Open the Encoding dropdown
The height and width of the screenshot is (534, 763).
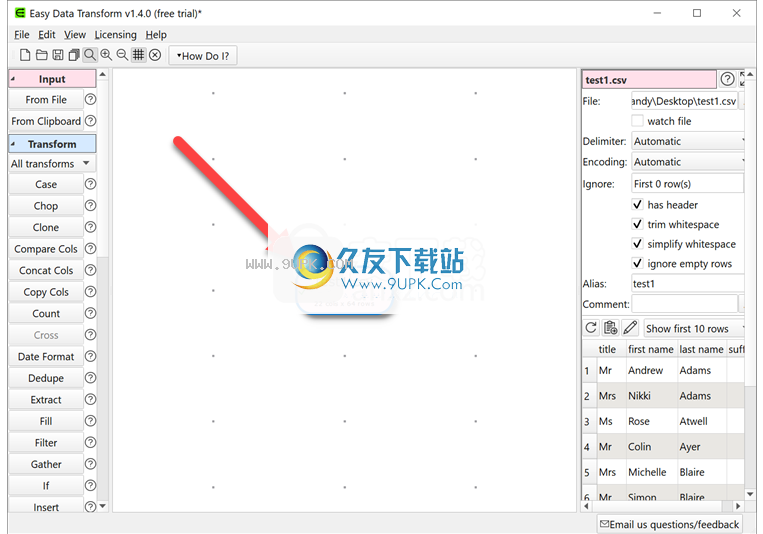pos(688,162)
